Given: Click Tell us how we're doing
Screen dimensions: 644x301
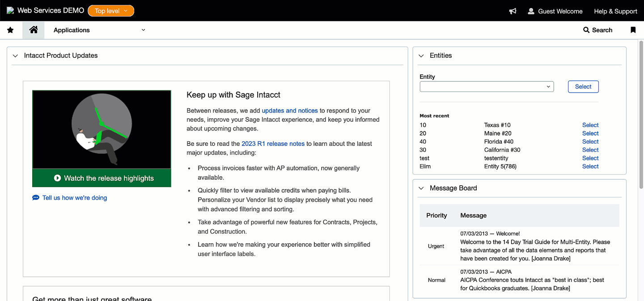Looking at the screenshot, I should click(75, 198).
